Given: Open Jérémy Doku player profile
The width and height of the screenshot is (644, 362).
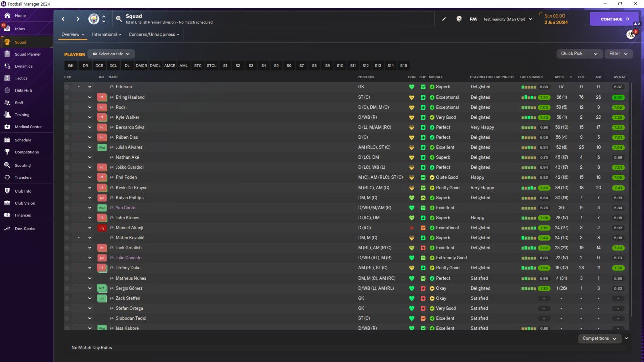Looking at the screenshot, I should (128, 268).
